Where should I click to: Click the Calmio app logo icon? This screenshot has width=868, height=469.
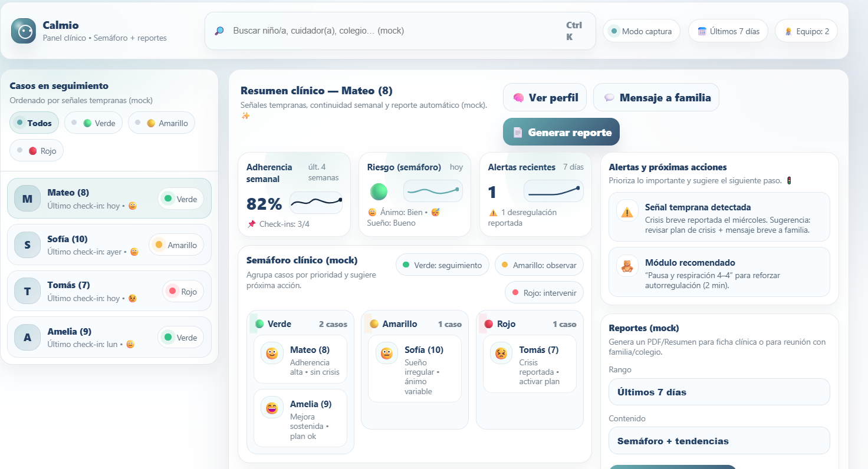tap(22, 31)
